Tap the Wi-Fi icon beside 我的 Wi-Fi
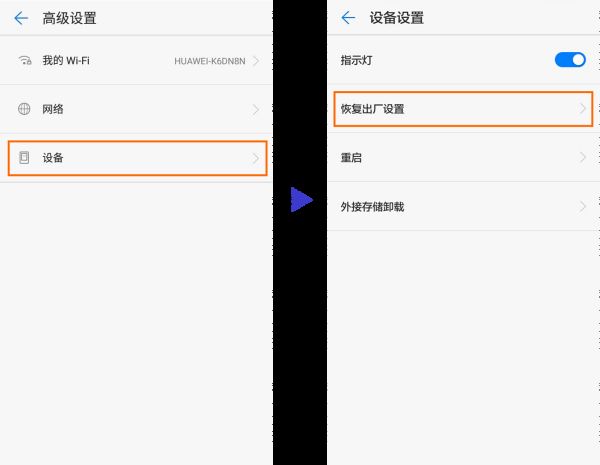This screenshot has height=465, width=600. (x=24, y=61)
